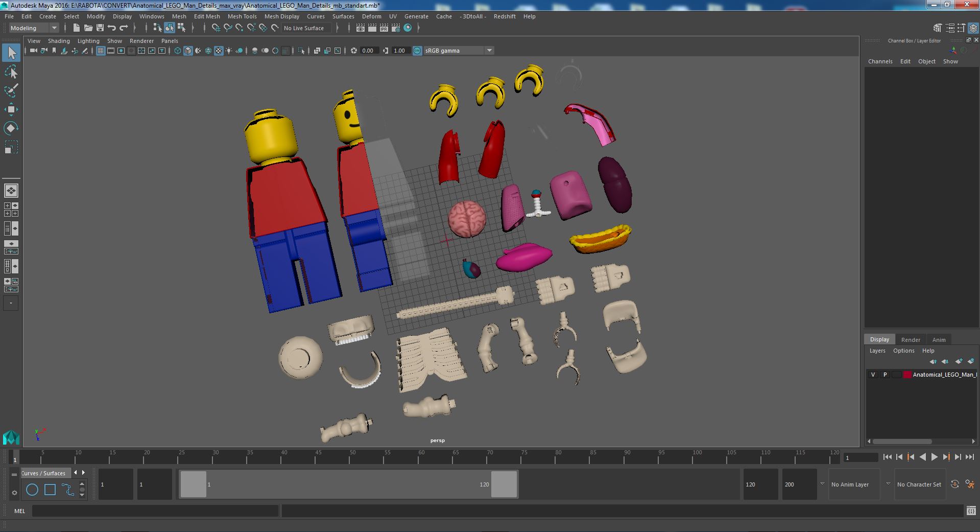Toggle layer playback P box
The width and height of the screenshot is (980, 532).
coord(885,375)
